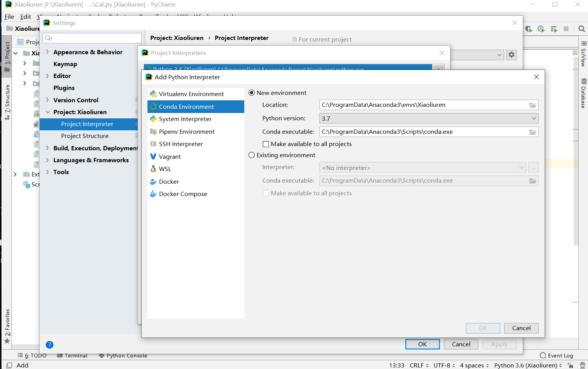Viewport: 588px width, 369px height.
Task: Expand Languages & Frameworks settings
Action: point(48,160)
